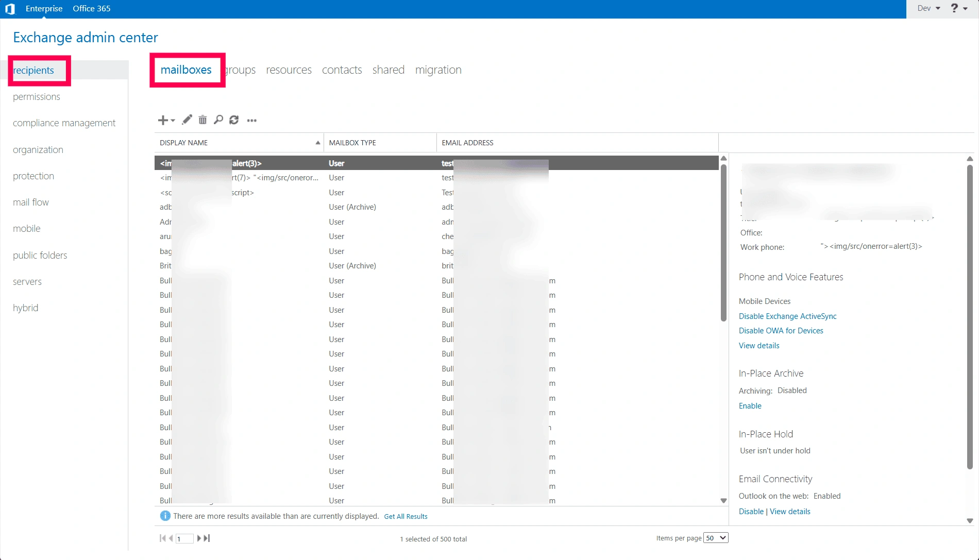Click Mailbox Type column header
The image size is (979, 560).
(380, 143)
